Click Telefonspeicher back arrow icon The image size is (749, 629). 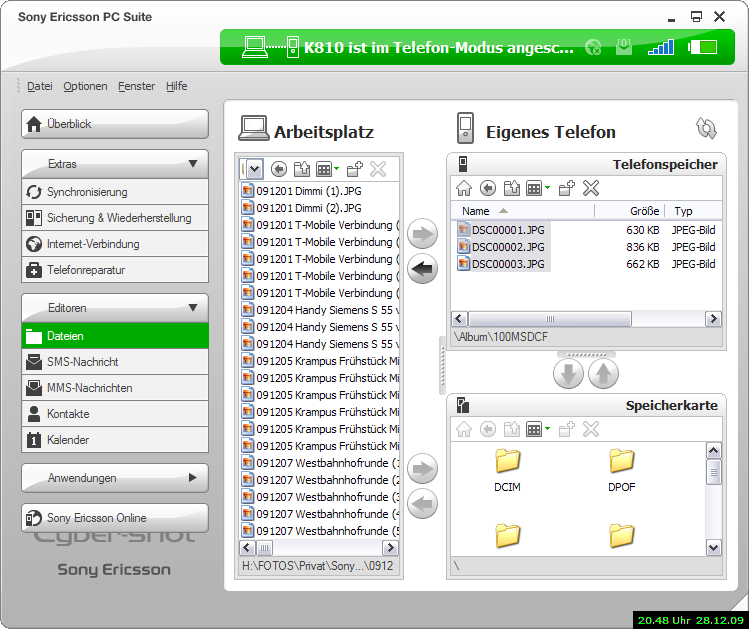pyautogui.click(x=488, y=188)
